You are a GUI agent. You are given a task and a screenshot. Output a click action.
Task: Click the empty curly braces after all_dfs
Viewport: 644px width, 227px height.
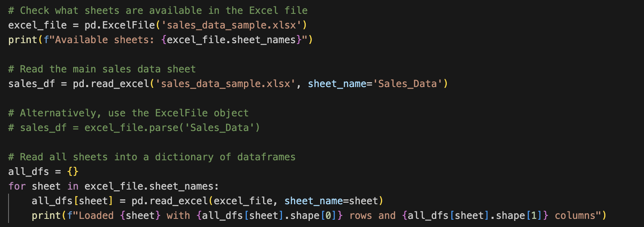click(x=73, y=172)
